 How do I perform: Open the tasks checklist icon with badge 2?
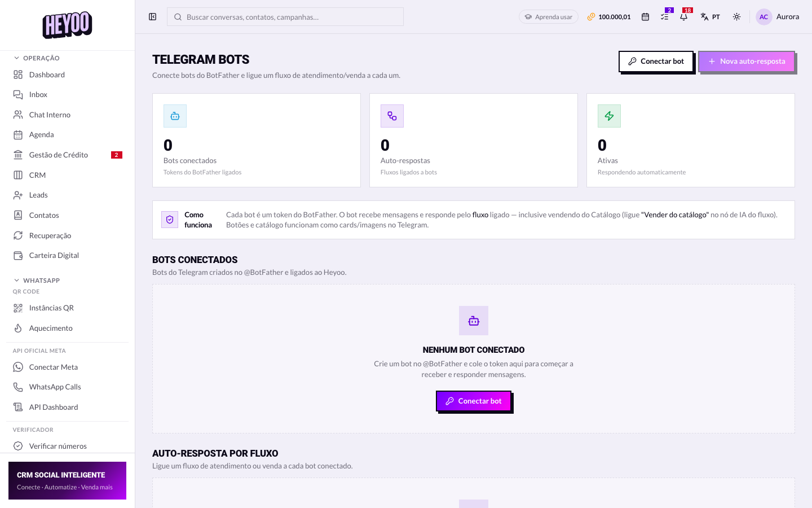(x=665, y=16)
